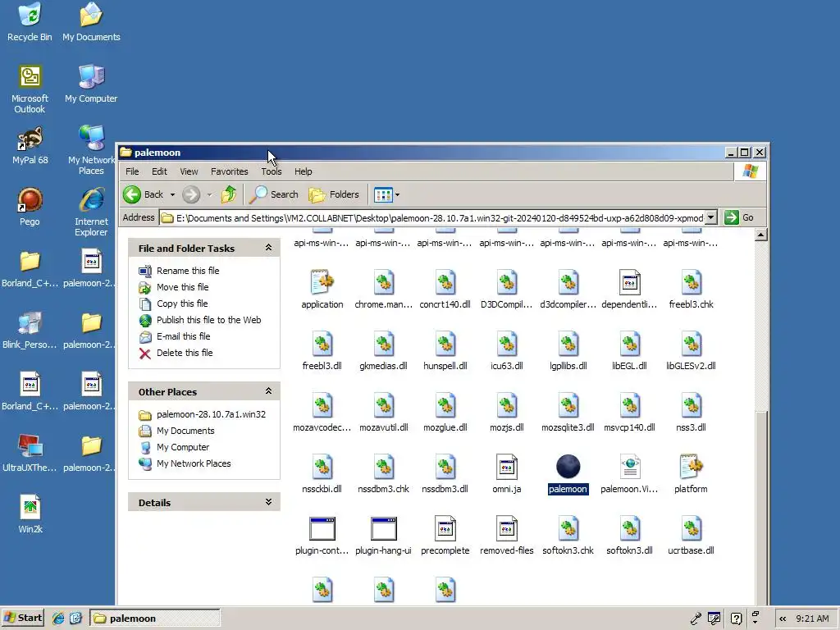Open the Search pane

click(x=274, y=194)
